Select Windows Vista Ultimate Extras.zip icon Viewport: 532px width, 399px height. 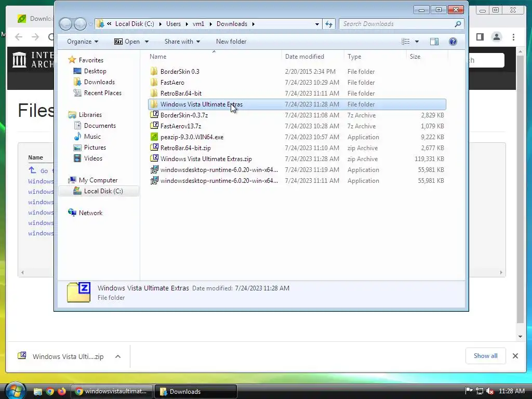pos(154,158)
